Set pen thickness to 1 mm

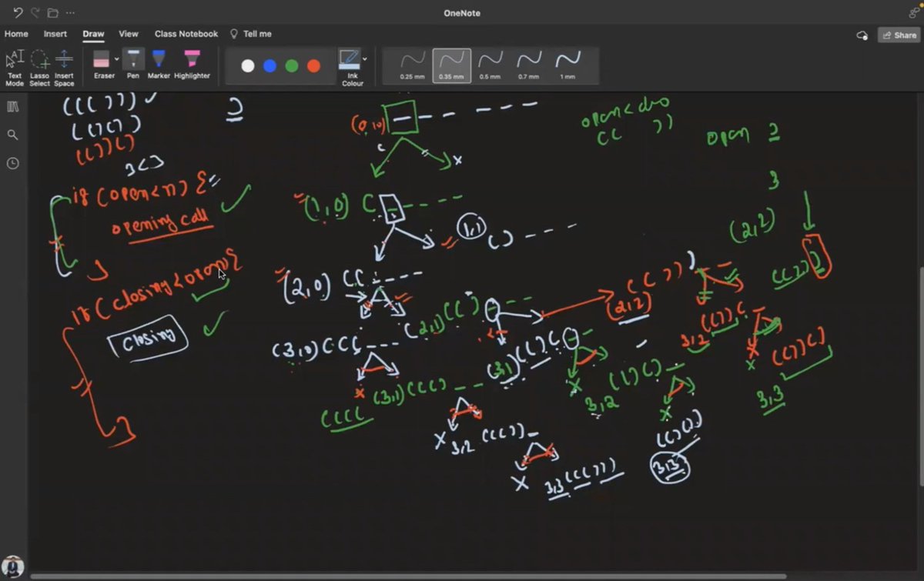coord(567,65)
